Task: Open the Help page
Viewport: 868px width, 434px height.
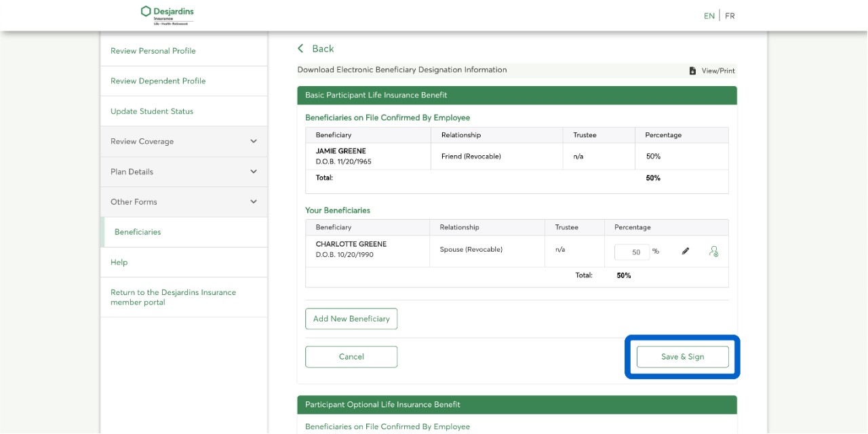Action: click(119, 262)
